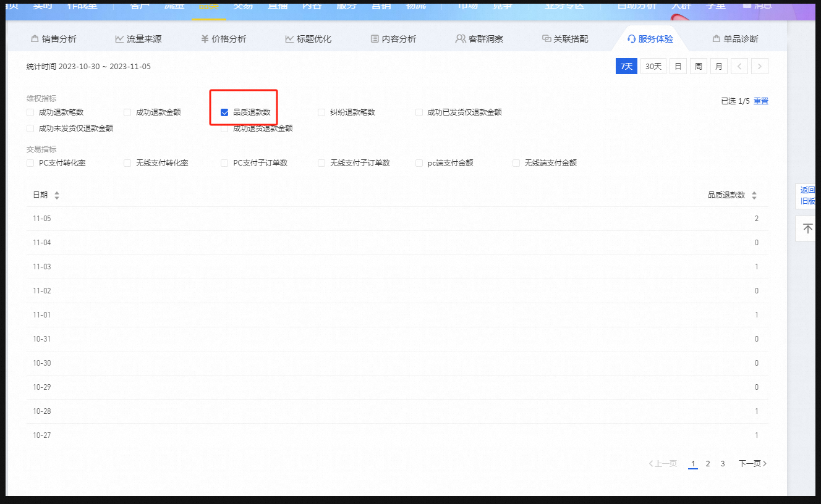Sort the 品质退款数 column with its arrows

[754, 195]
